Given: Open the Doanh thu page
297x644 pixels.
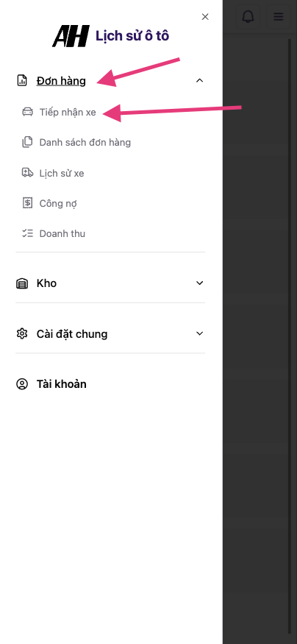Looking at the screenshot, I should pos(62,234).
